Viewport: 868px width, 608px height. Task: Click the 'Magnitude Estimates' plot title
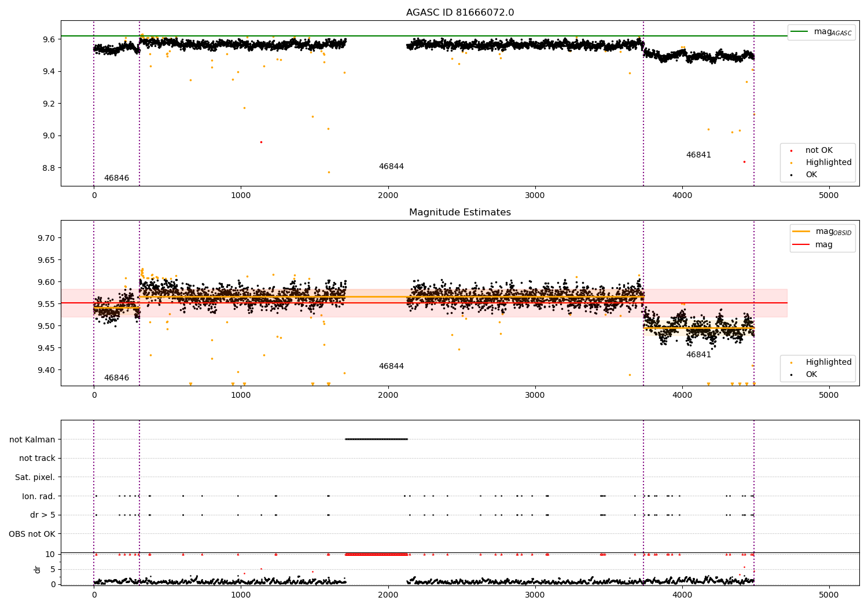coord(460,213)
